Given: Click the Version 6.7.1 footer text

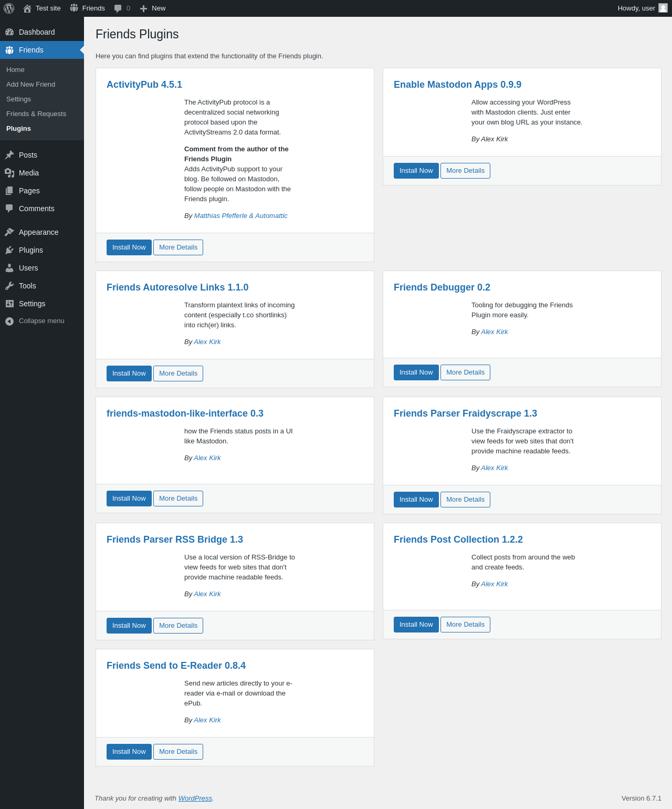Looking at the screenshot, I should click(x=642, y=798).
